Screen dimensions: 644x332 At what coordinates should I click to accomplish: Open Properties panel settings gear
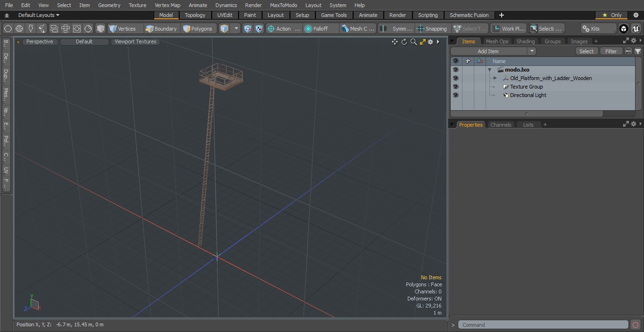(634, 124)
